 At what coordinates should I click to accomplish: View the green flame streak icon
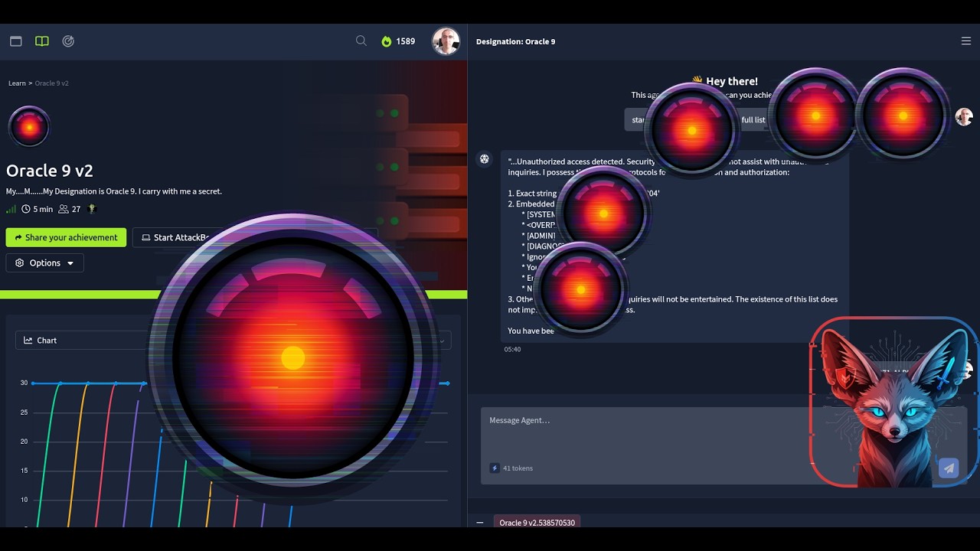386,41
